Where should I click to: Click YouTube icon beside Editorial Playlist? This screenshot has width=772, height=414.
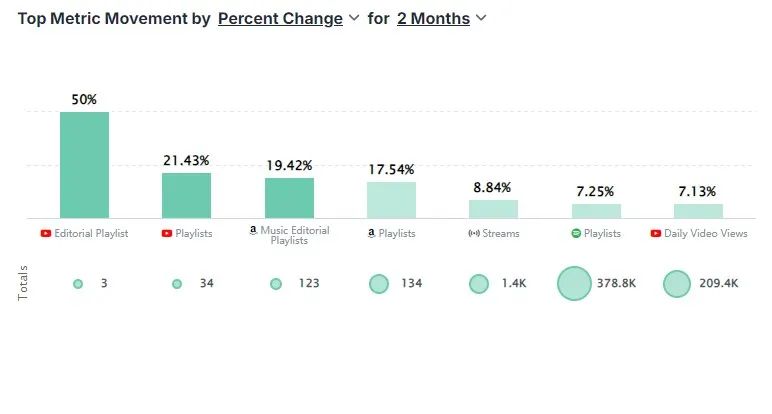tap(46, 233)
